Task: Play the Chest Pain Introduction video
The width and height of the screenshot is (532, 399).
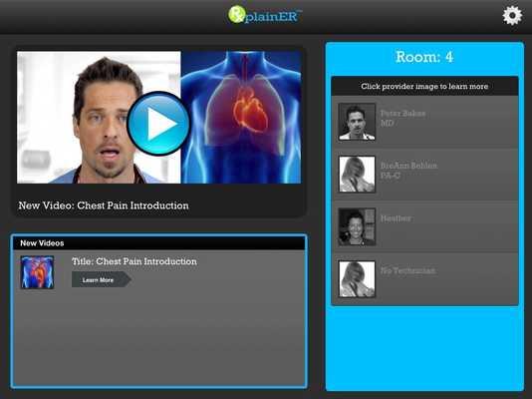Action: tap(158, 124)
